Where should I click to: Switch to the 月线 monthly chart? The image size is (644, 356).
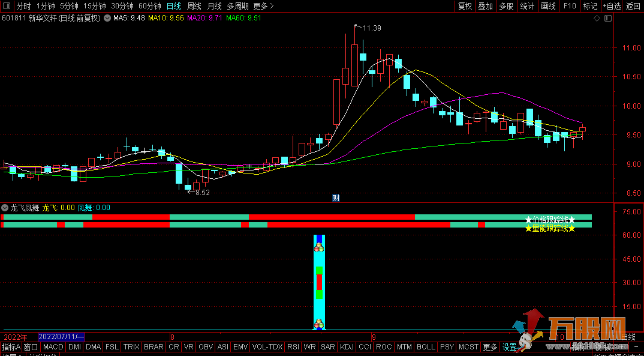[x=214, y=6]
